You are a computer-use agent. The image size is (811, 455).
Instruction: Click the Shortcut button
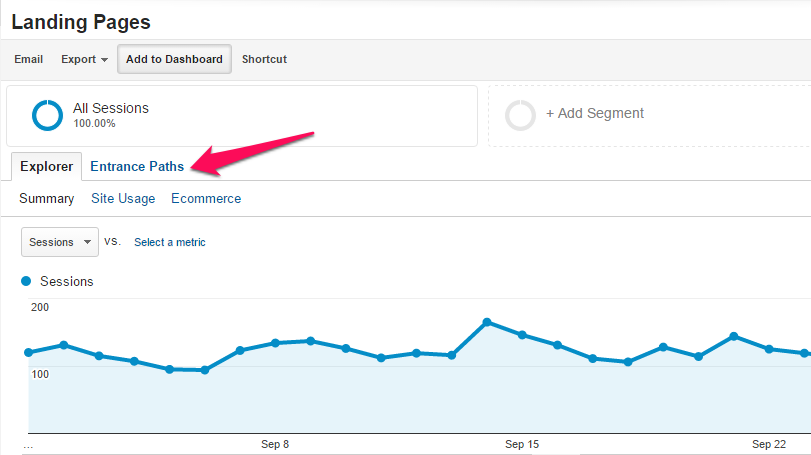point(264,59)
